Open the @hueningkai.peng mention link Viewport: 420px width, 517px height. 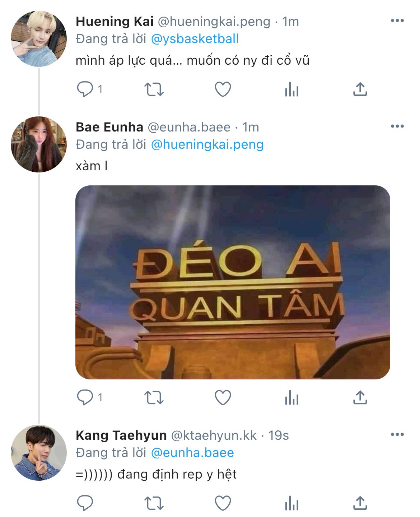click(207, 144)
